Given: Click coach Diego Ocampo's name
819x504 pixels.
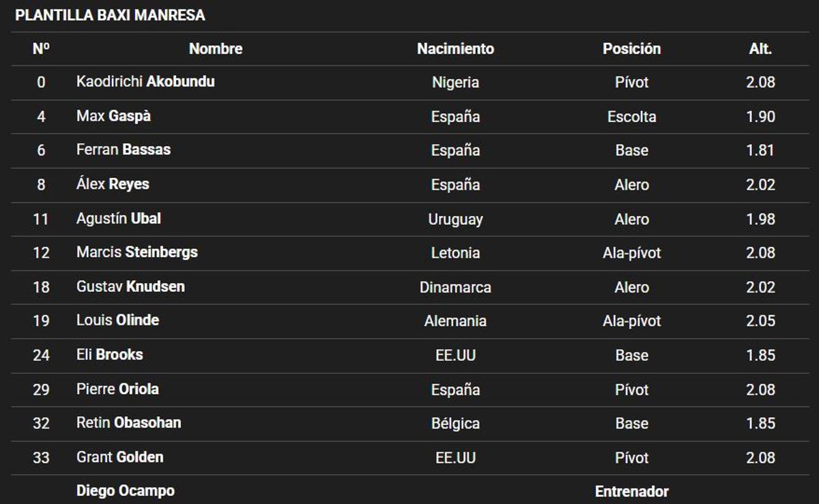Looking at the screenshot, I should (126, 491).
